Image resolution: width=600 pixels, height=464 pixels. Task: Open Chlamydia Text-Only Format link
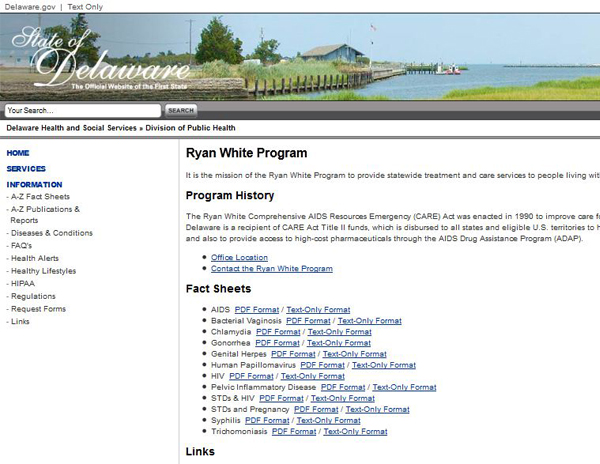(340, 332)
